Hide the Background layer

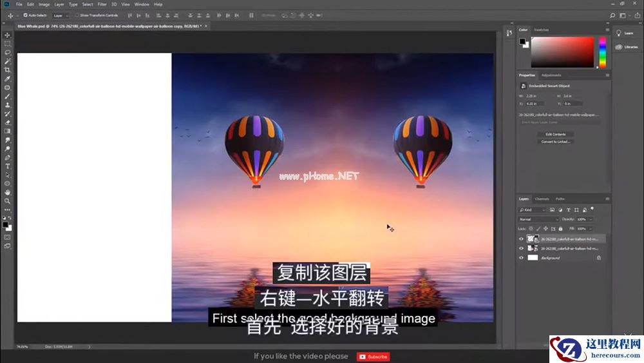click(521, 258)
